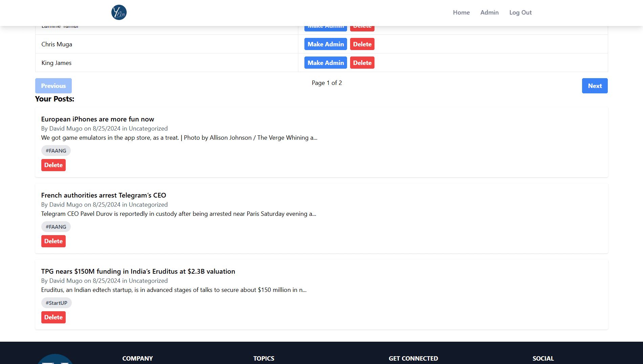Make Chris Muga an admin

pyautogui.click(x=326, y=44)
